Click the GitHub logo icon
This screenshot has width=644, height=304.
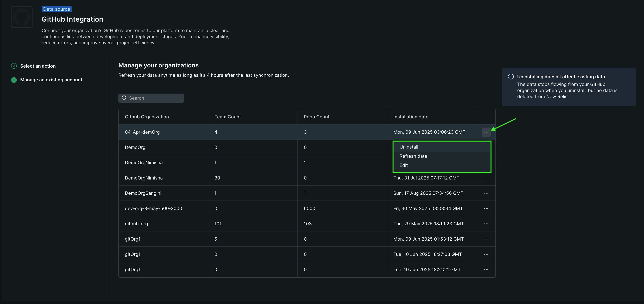[x=22, y=16]
